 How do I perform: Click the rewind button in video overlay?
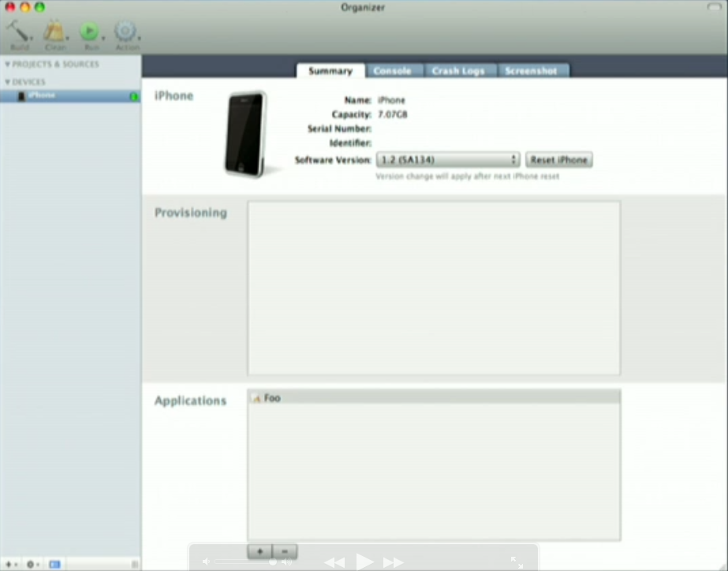[x=334, y=562]
